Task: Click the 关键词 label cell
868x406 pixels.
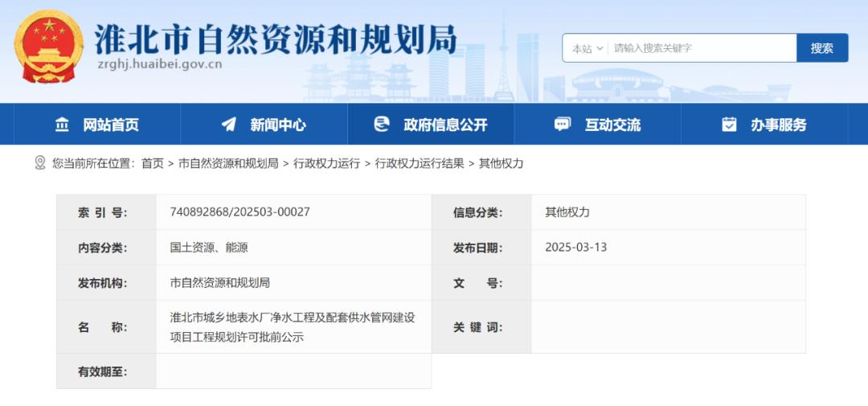Action: (481, 326)
